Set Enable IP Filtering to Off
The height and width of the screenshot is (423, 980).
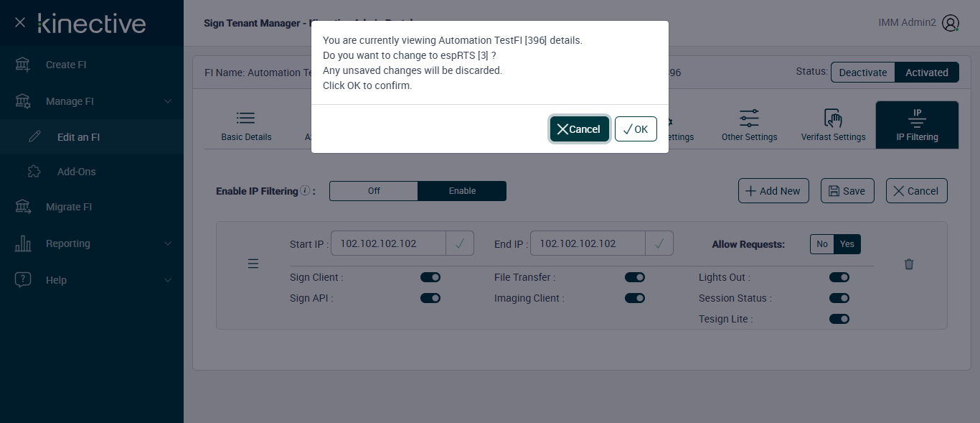(374, 191)
